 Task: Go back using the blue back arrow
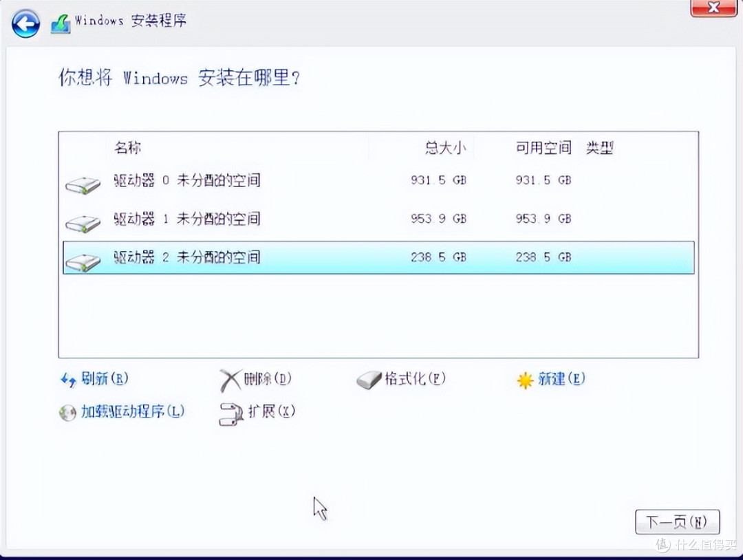point(25,23)
